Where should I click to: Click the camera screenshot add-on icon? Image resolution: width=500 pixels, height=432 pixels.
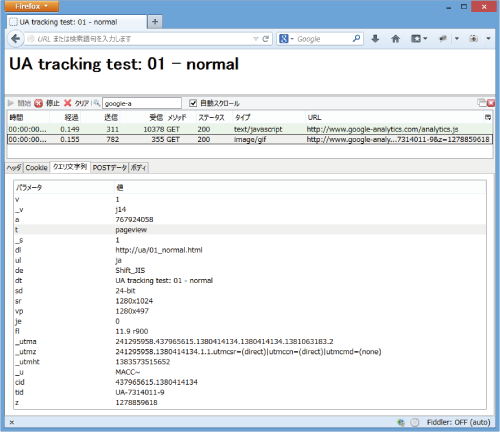click(x=473, y=39)
